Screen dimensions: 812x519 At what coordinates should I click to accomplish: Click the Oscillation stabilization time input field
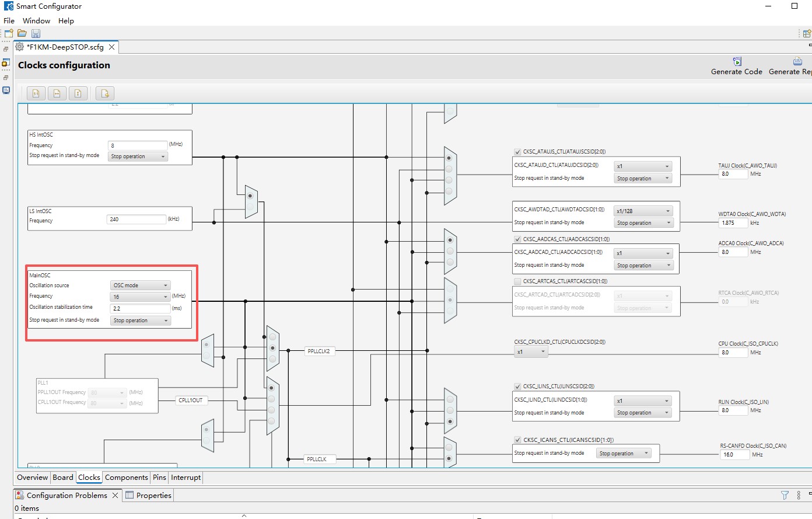[x=140, y=308]
